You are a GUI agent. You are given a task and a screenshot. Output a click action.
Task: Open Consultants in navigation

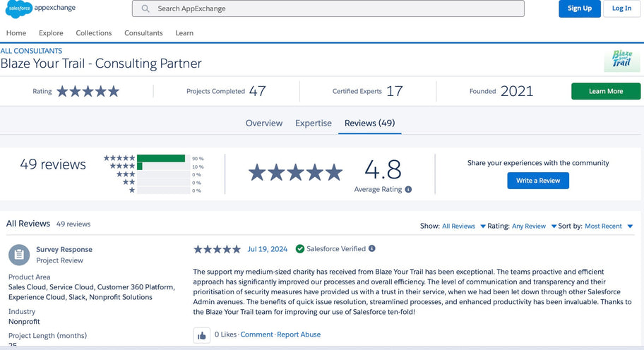(143, 33)
